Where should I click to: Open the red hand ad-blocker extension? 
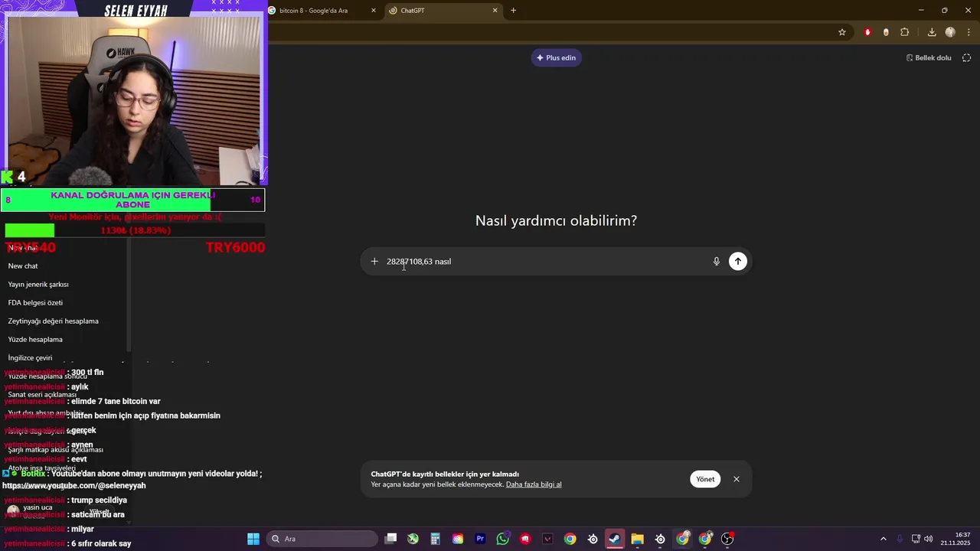coord(867,32)
